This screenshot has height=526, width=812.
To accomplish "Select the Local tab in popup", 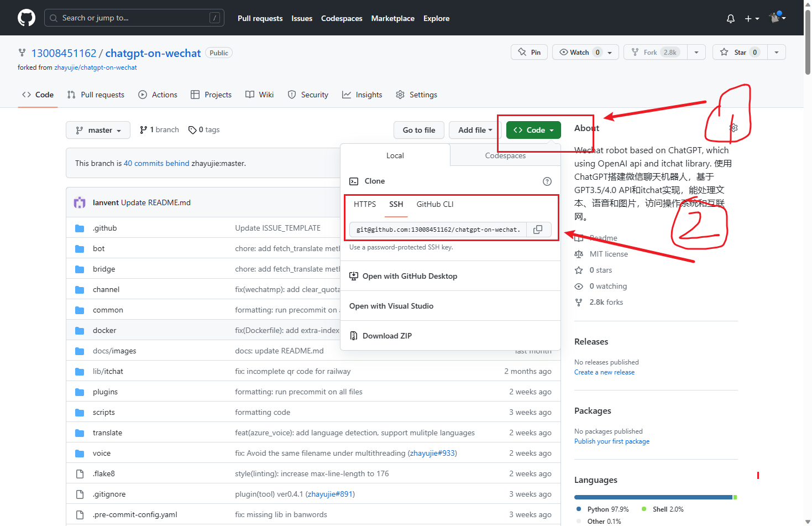I will [395, 155].
